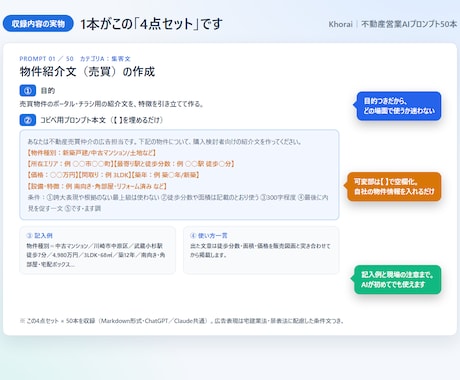The height and width of the screenshot is (380, 460).
Task: Click the green callout 記入例と現場の注意まで
Action: 397,280
